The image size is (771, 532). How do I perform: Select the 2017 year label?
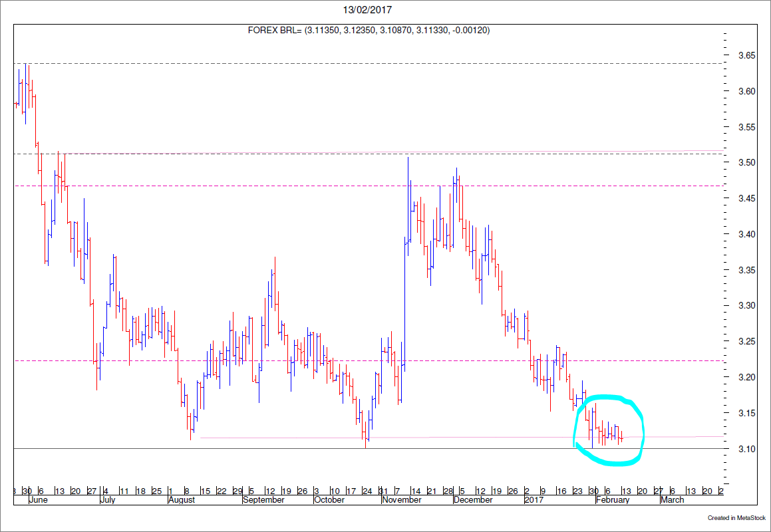point(533,500)
